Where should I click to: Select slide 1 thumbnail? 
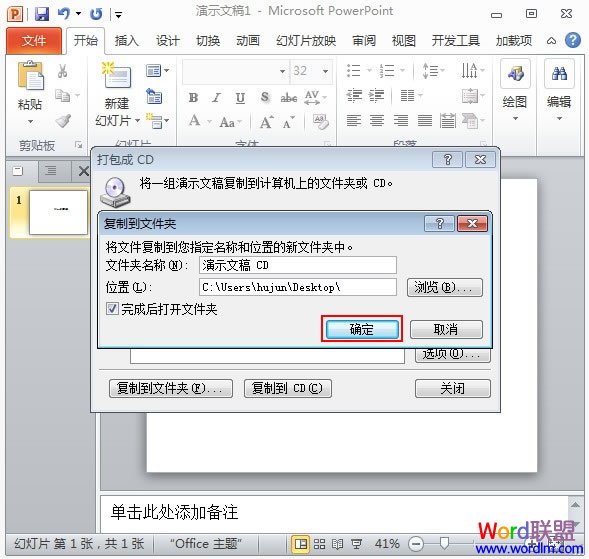pyautogui.click(x=58, y=213)
